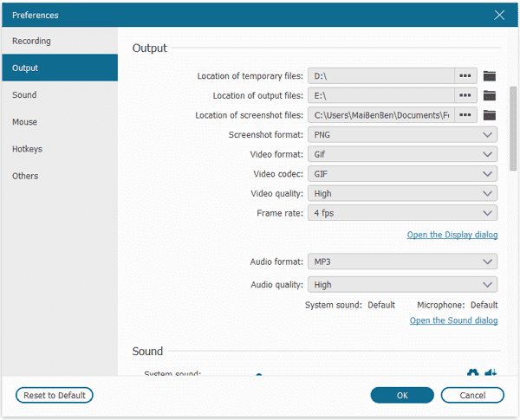Click the Open the Display dialog link
This screenshot has width=520, height=420.
(x=452, y=235)
